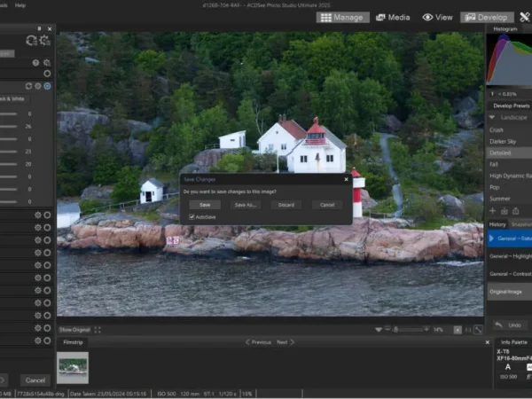532x399 pixels.
Task: Select General - Contrast history step
Action: coord(511,274)
